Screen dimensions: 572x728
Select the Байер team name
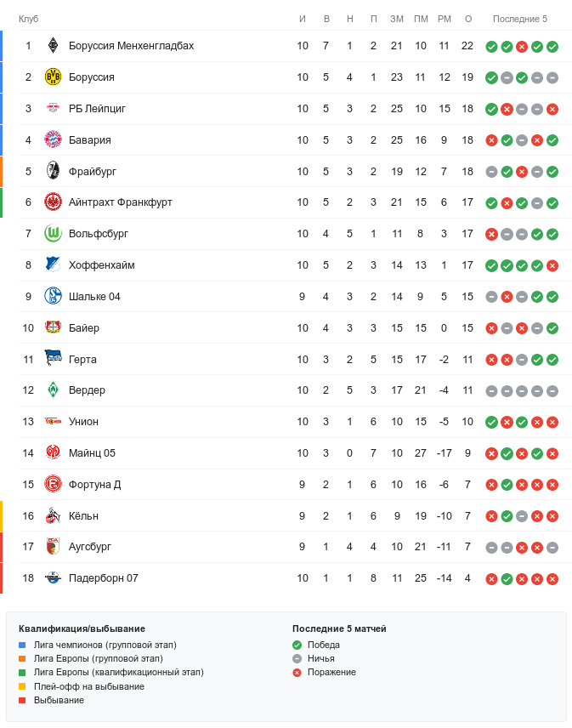coord(84,328)
